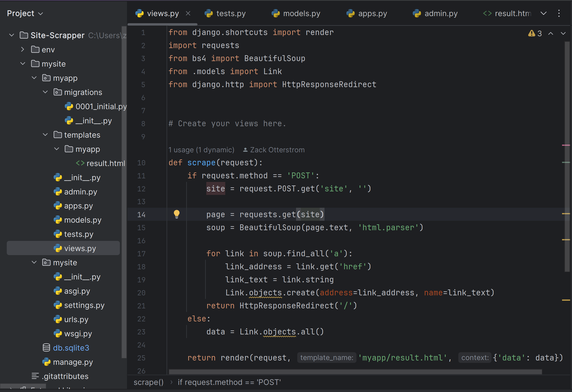Click the highlighted 'site' variable on line 12

coord(216,189)
